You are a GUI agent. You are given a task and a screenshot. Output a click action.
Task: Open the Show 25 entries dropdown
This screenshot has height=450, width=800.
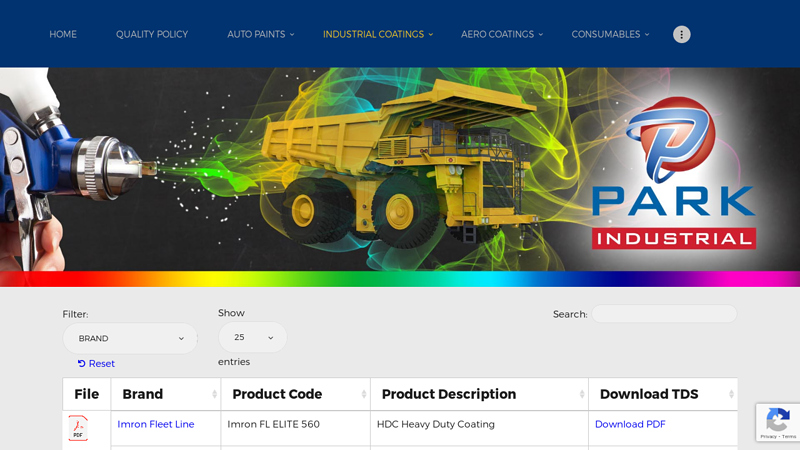pos(253,337)
